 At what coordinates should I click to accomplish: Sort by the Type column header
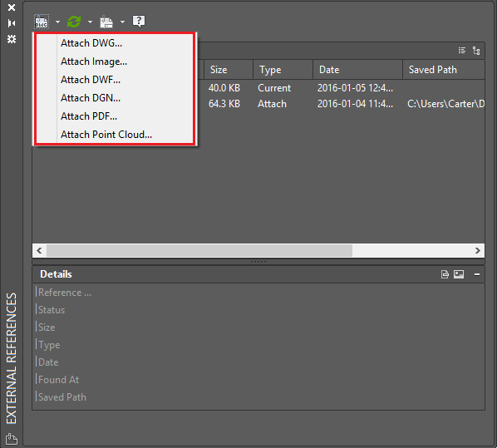pyautogui.click(x=283, y=70)
